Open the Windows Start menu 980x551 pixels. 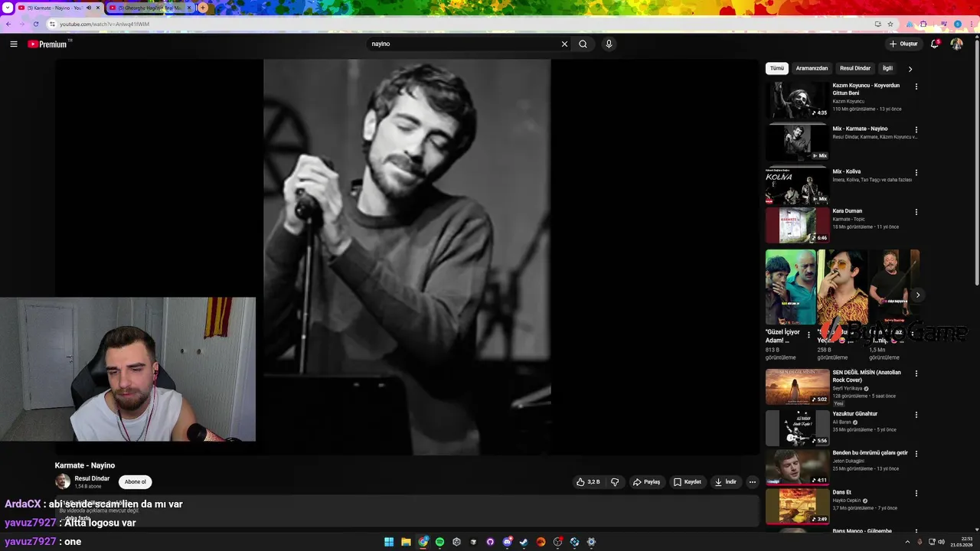coord(389,542)
